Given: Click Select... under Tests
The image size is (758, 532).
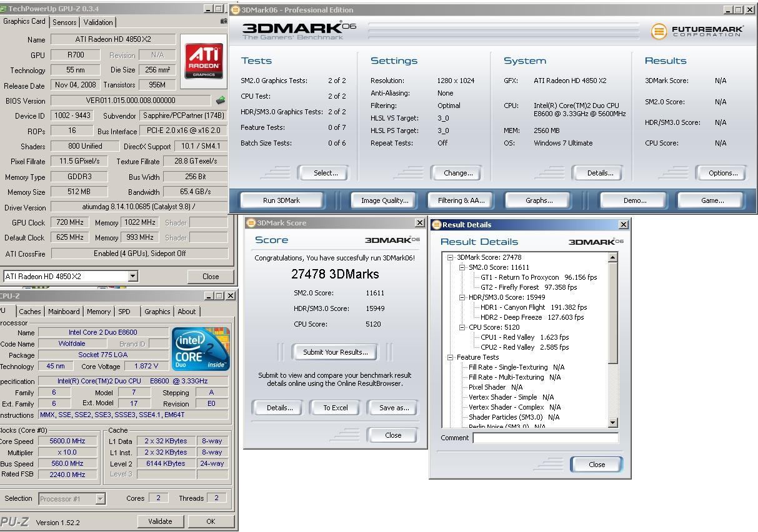Looking at the screenshot, I should tap(325, 173).
